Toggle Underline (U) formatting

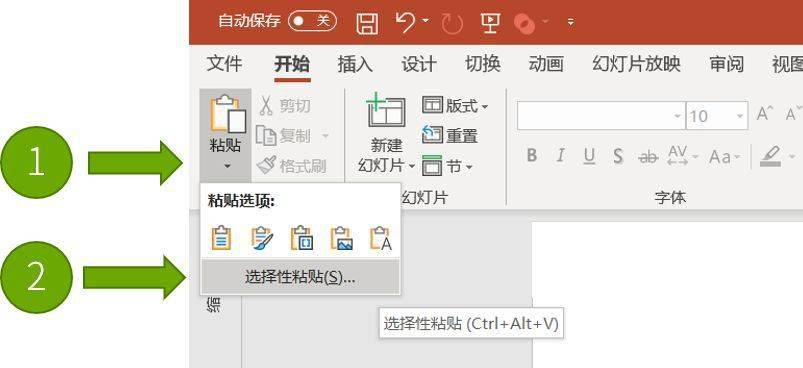point(589,156)
